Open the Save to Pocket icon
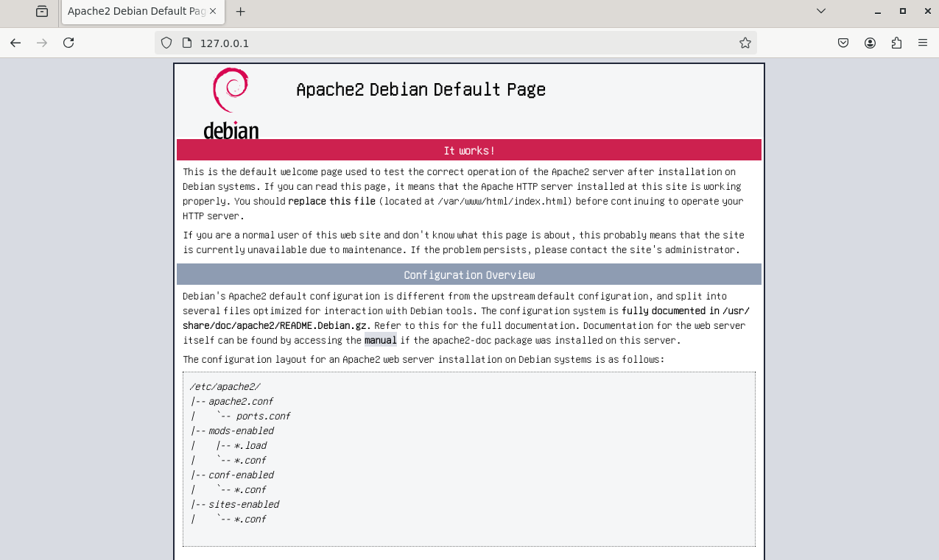 point(843,43)
